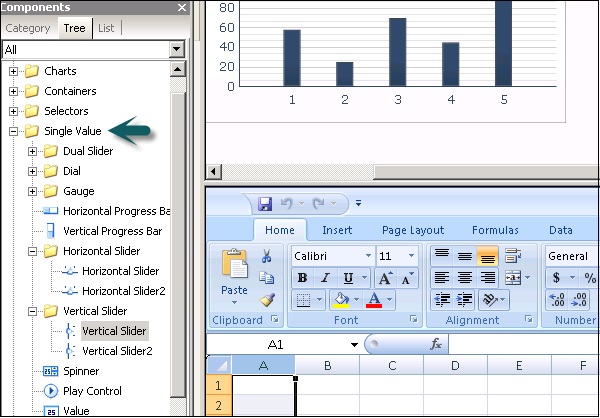Click the Fill Color paint bucket

point(341,300)
